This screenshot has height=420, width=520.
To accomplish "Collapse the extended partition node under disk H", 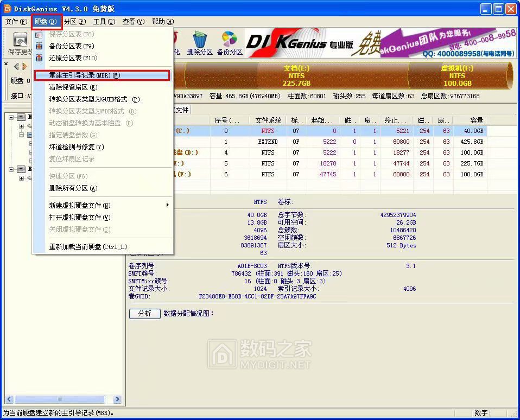I will [22, 135].
